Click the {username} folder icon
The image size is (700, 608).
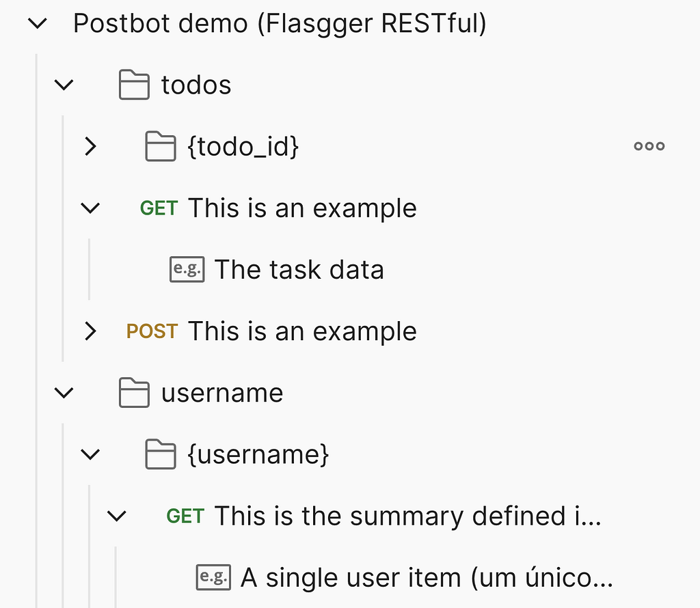coord(160,454)
